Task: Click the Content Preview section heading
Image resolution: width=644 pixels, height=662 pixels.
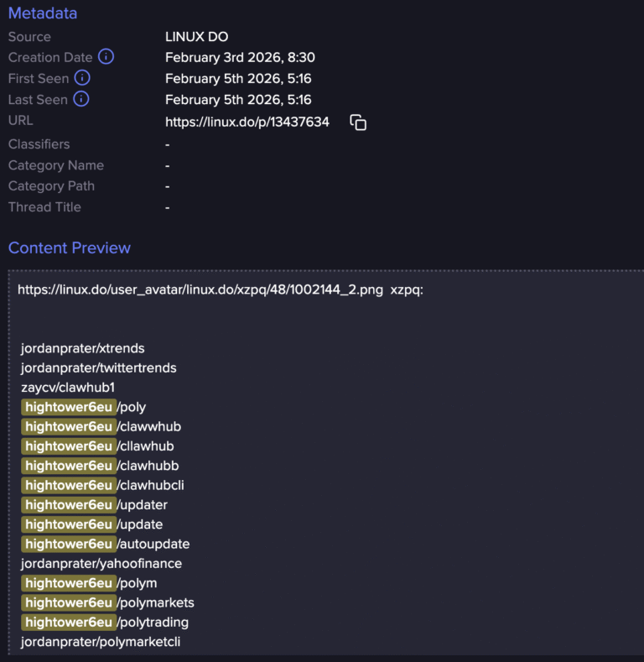Action: point(70,248)
